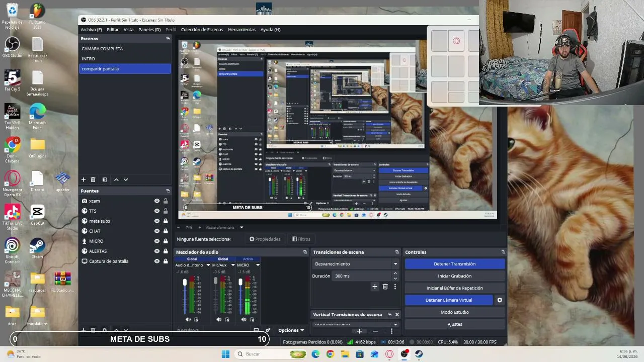This screenshot has width=644, height=362.
Task: Add a new scene with the plus icon
Action: pos(84,179)
